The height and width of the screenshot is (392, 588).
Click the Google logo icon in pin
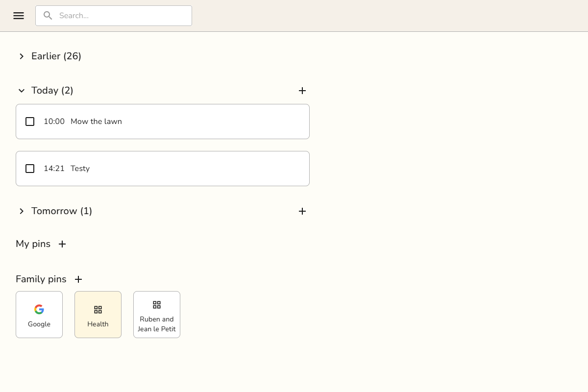point(39,309)
